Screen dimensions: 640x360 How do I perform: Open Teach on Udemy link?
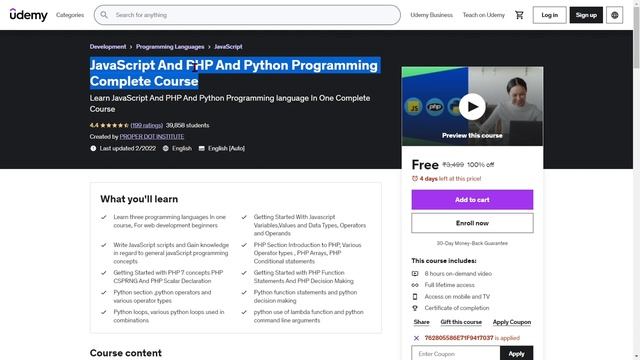483,15
